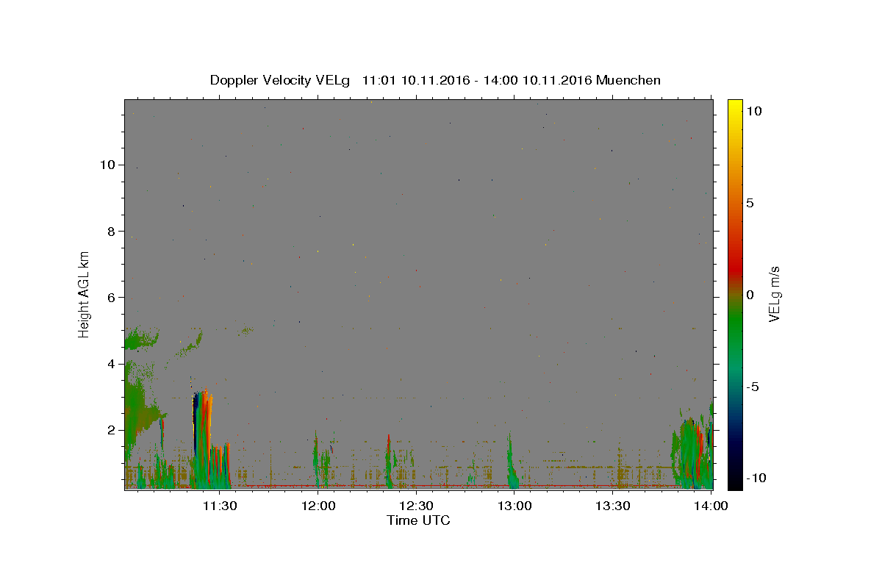Click the 'Time UTC' axis label
Viewport: 882px width, 588px height.
(x=418, y=520)
